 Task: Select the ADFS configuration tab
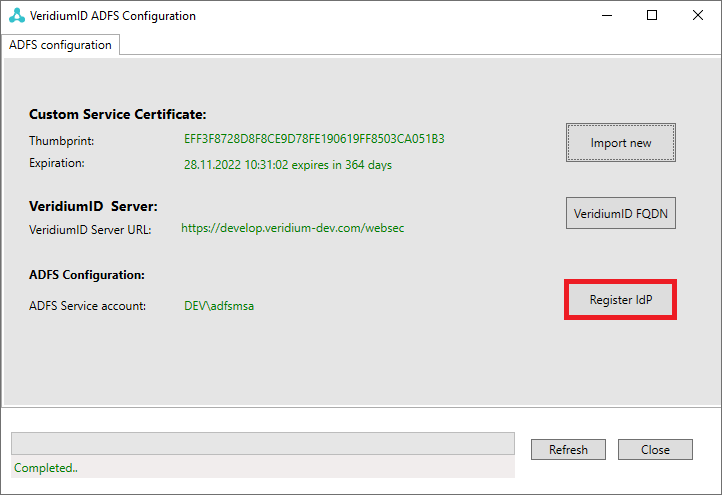coord(61,45)
